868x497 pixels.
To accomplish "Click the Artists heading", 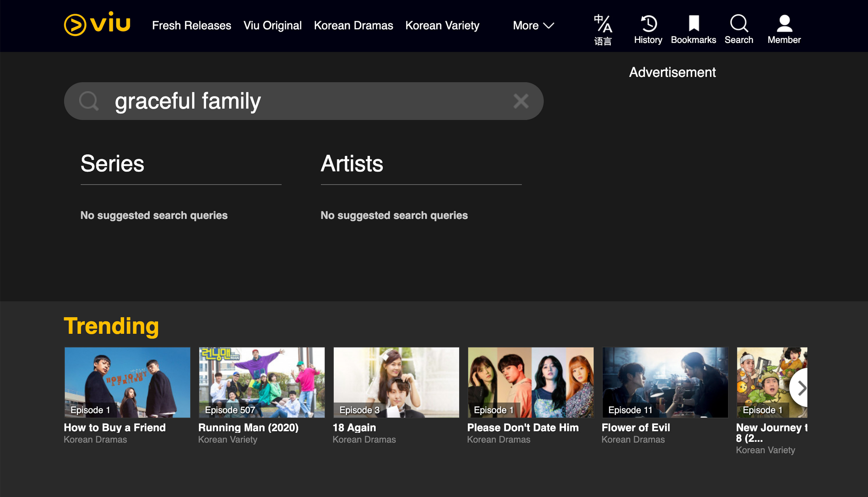I will (352, 164).
